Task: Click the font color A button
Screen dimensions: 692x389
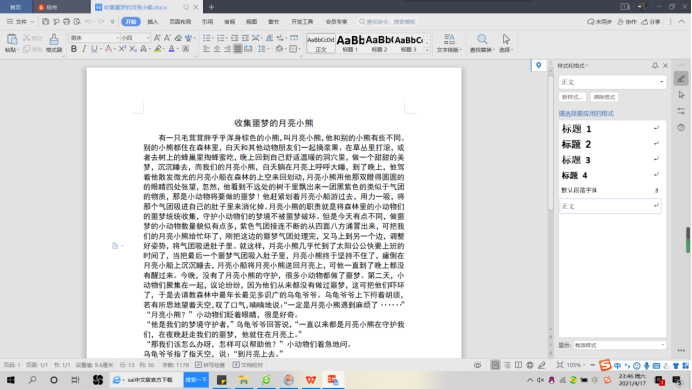Action: tap(172, 49)
